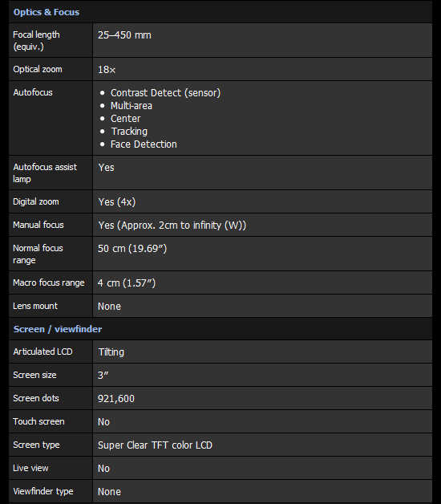Select the Manual focus range text

[172, 226]
